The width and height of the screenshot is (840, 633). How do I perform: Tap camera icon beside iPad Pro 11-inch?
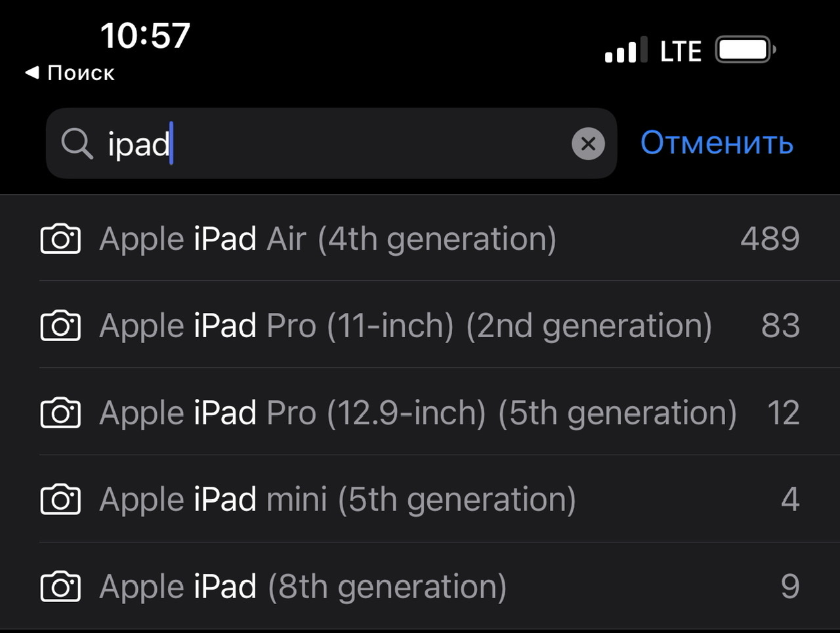[x=60, y=326]
